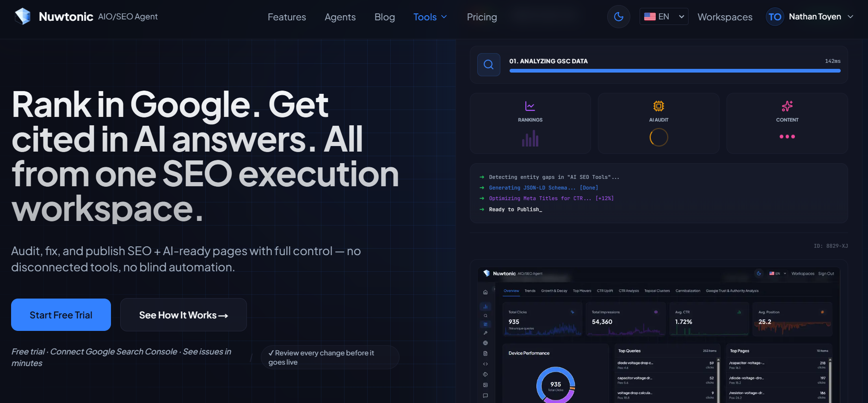Switch to the Trends tab in the preview
This screenshot has height=403, width=868.
[x=530, y=291]
